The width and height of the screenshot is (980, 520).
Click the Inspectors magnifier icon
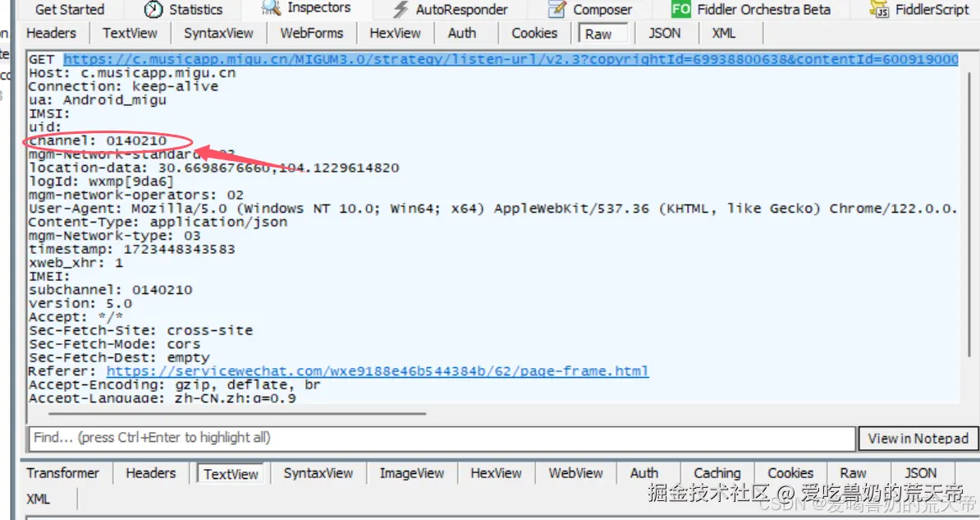click(271, 7)
